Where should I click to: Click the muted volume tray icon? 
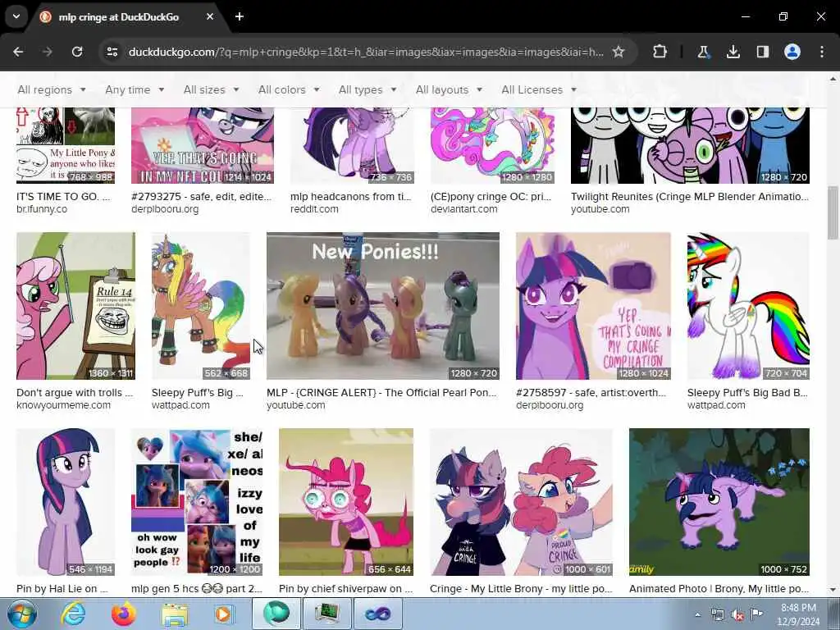tap(737, 615)
